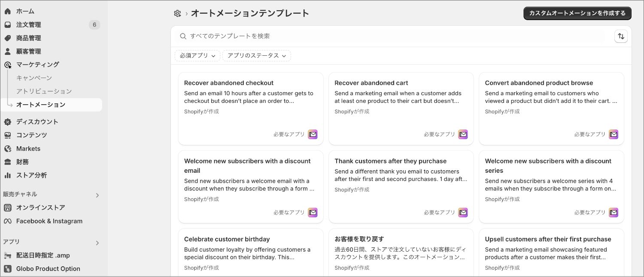This screenshot has height=277, width=644.
Task: Open Welcome new subscribers with a discount series
Action: (x=551, y=187)
